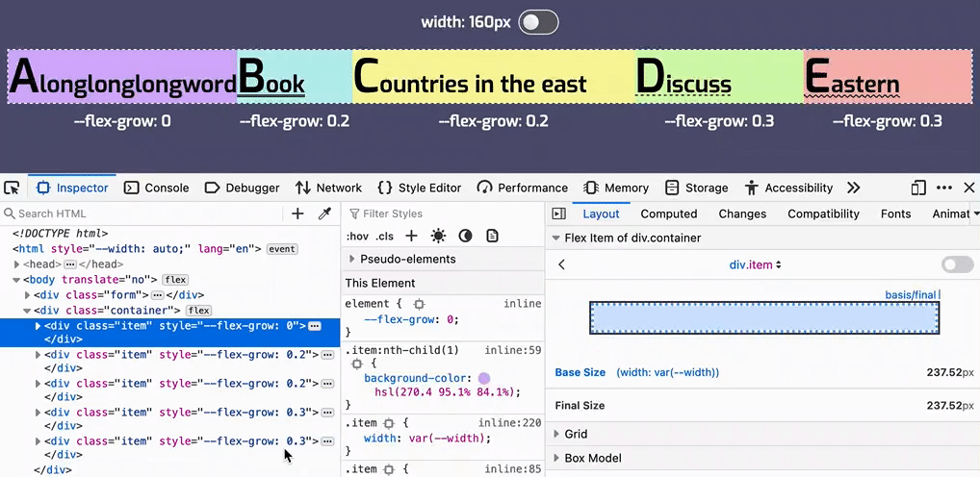980x477 pixels.
Task: Click the Search HTML input field
Action: (144, 213)
